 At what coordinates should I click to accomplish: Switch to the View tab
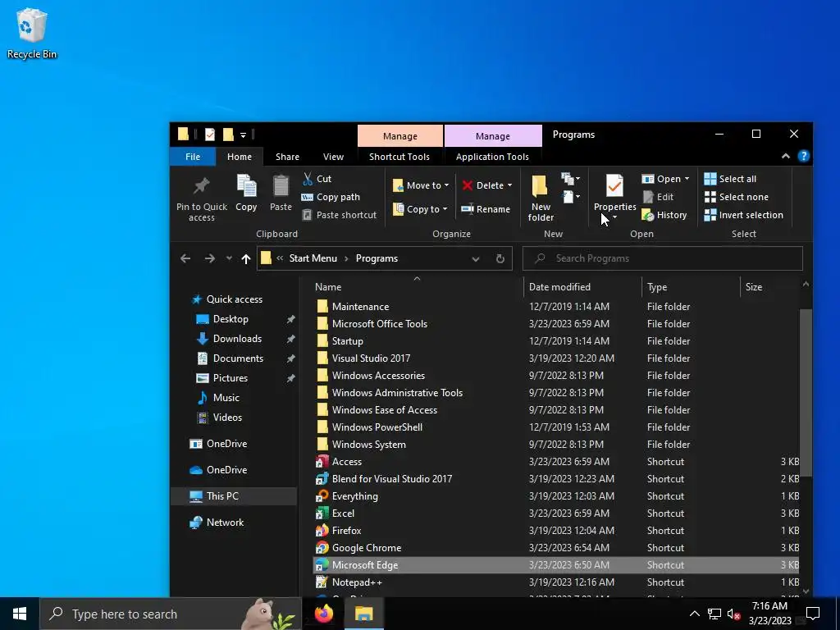tap(333, 157)
